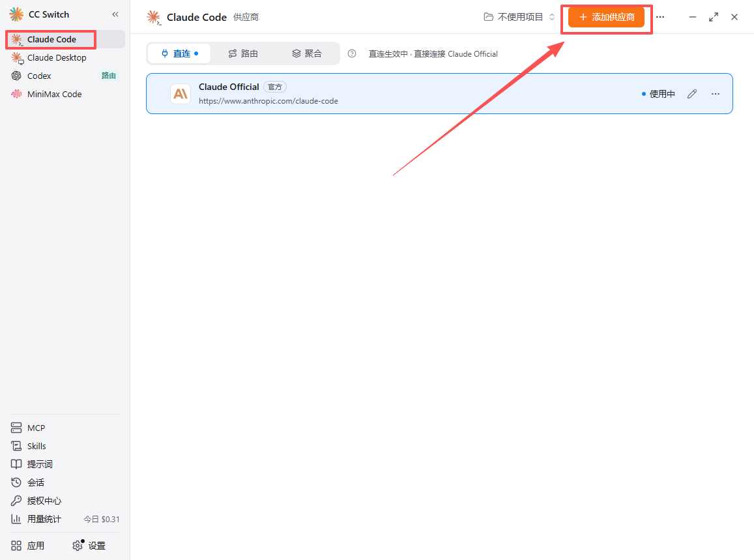754x560 pixels.
Task: Open 设置 settings at the bottom
Action: tap(89, 546)
